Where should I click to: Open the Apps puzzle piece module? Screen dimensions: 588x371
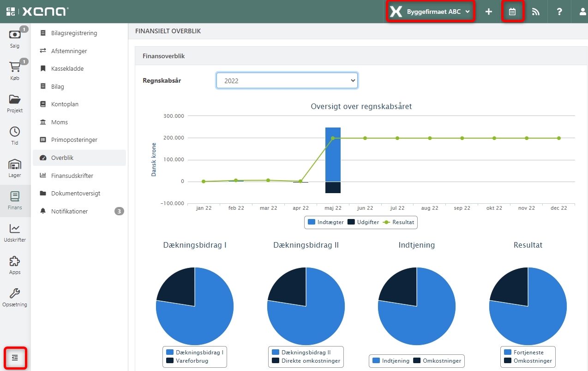(15, 265)
